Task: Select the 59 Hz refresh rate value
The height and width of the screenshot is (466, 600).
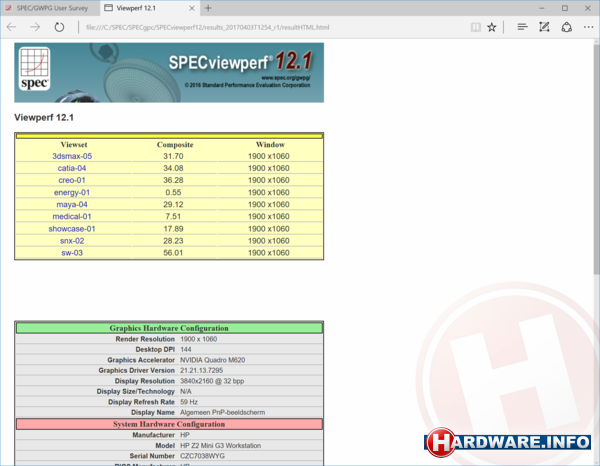Action: click(189, 402)
